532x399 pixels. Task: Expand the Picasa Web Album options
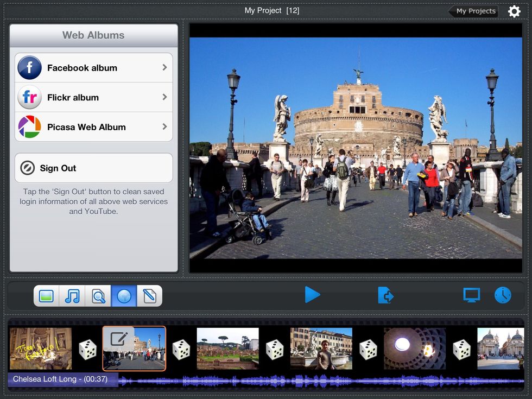[x=93, y=126]
